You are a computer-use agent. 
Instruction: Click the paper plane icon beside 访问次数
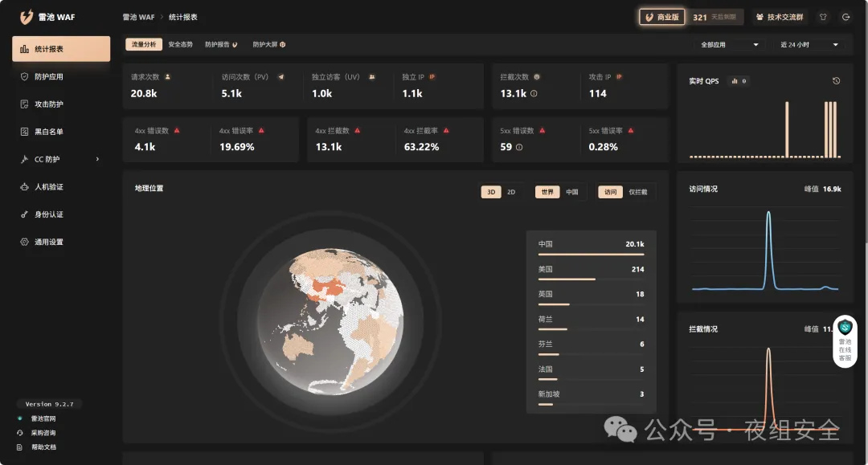tap(280, 77)
